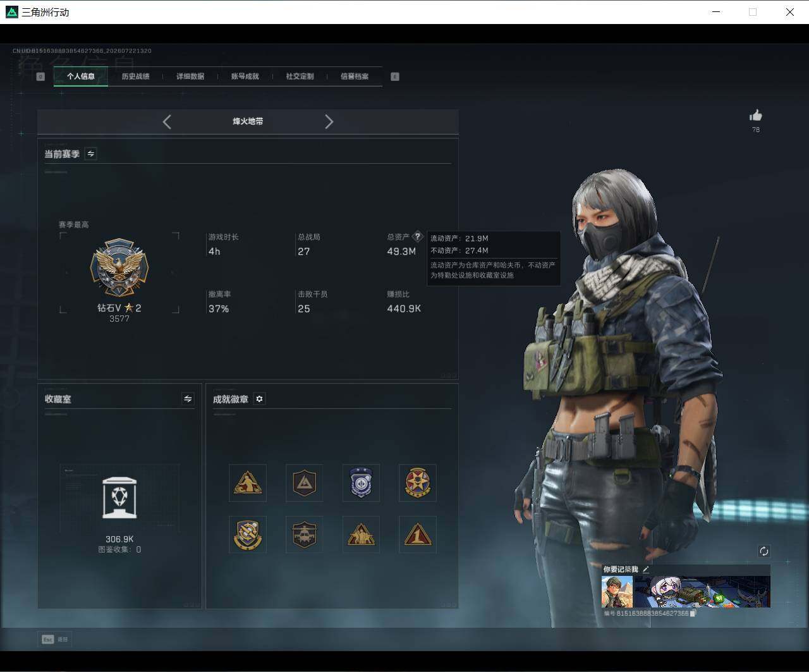Toggle the 当前赛季 season switch
Screen dimensions: 809x672
pyautogui.click(x=90, y=154)
